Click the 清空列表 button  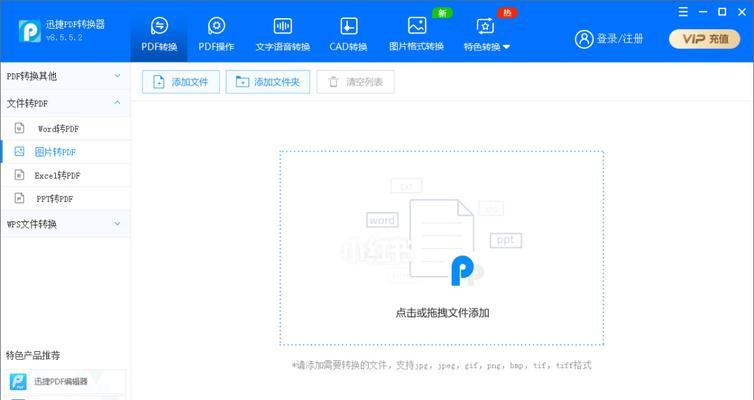click(x=355, y=82)
